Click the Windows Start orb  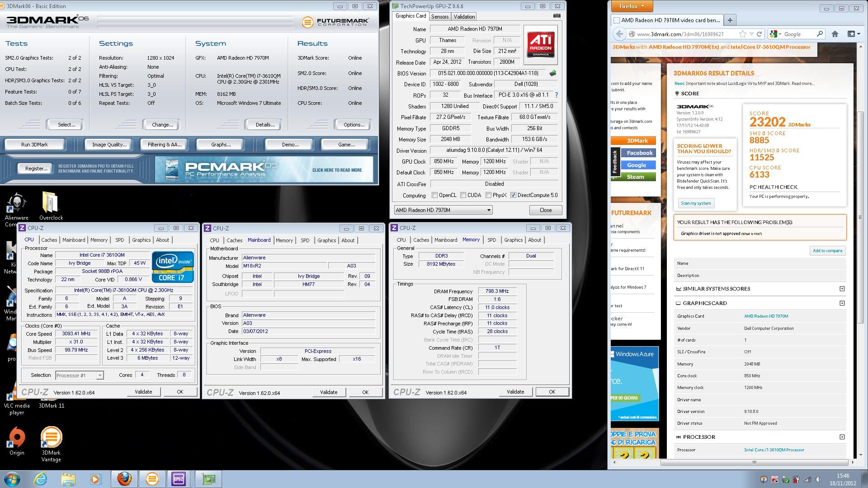(12, 479)
